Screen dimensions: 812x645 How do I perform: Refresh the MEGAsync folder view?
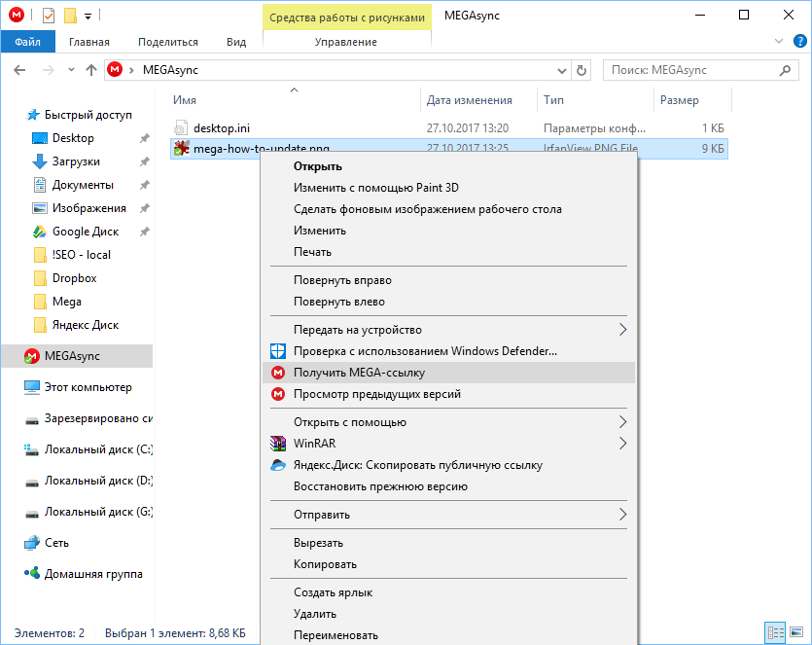582,70
